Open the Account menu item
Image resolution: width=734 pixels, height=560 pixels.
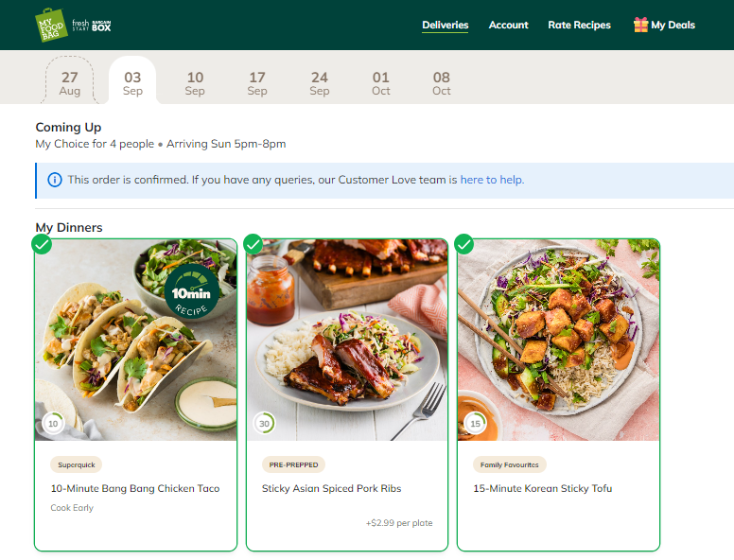(x=508, y=26)
